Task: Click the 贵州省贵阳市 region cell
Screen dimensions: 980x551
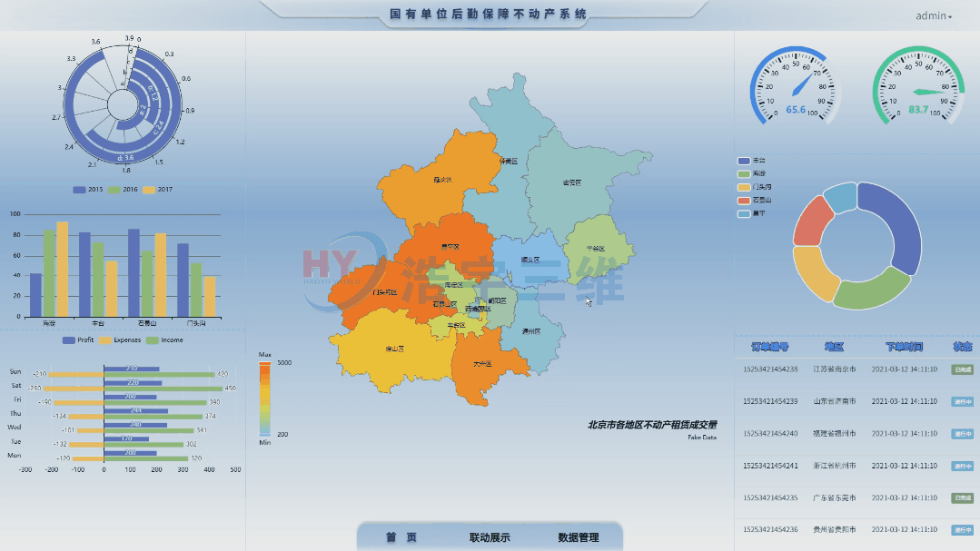Action: click(835, 530)
